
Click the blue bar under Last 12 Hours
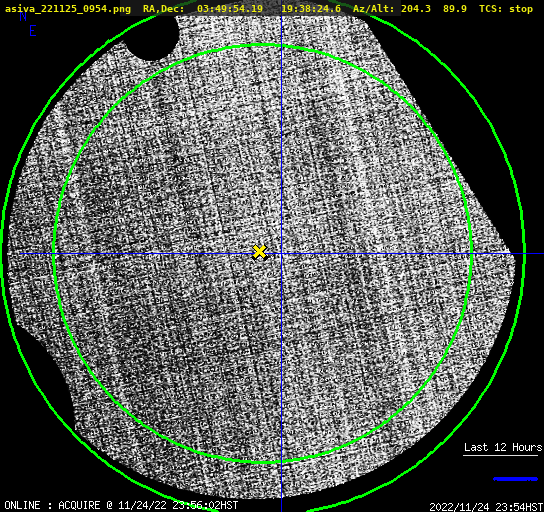click(x=515, y=479)
